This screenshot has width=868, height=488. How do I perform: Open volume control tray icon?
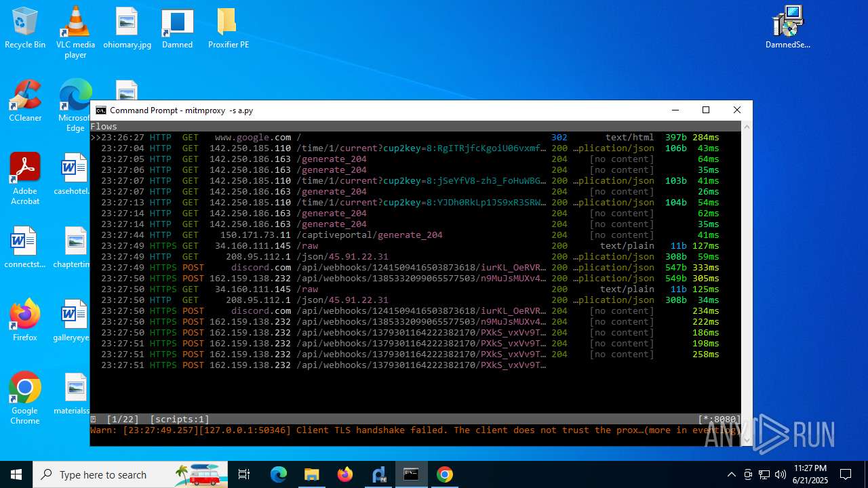click(x=781, y=474)
